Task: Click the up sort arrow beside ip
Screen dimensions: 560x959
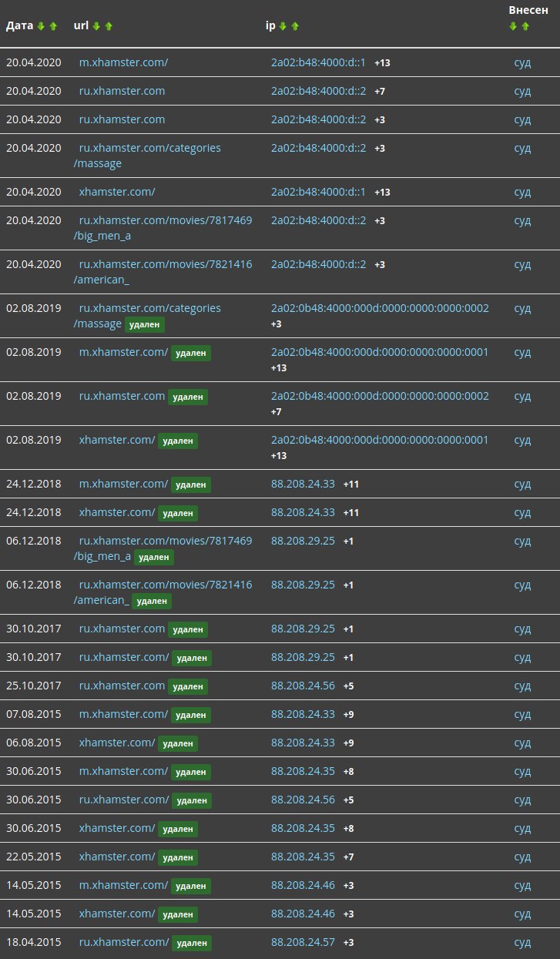Action: click(x=295, y=26)
